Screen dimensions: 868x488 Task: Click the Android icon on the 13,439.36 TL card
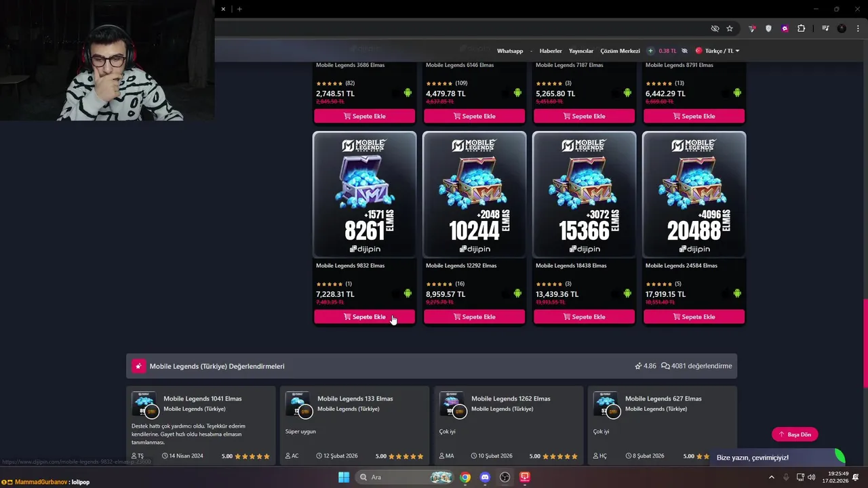coord(627,293)
